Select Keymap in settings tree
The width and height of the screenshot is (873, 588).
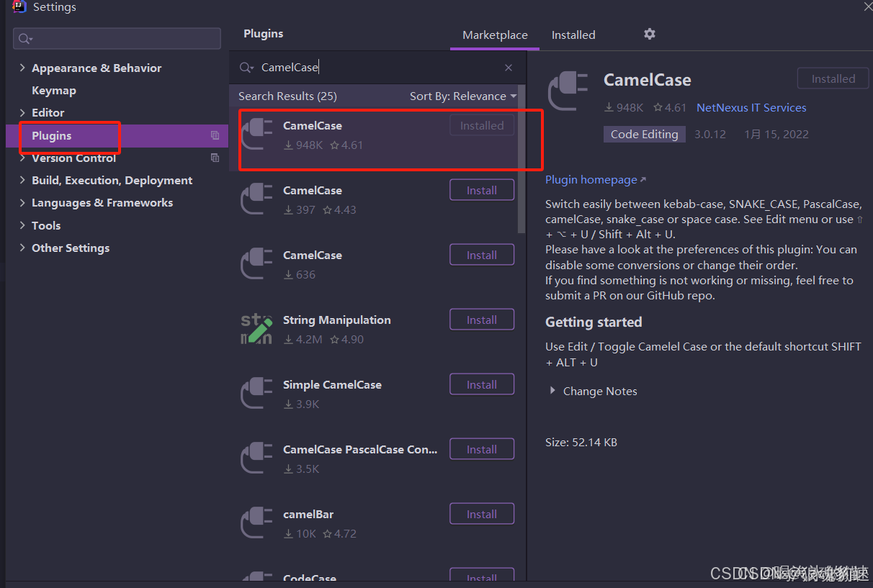pos(54,90)
